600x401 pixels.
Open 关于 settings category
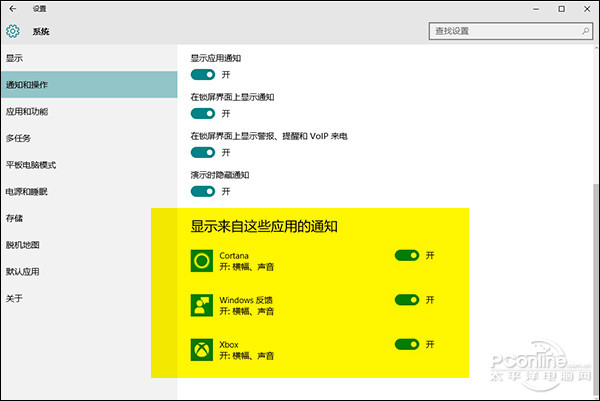pyautogui.click(x=89, y=298)
